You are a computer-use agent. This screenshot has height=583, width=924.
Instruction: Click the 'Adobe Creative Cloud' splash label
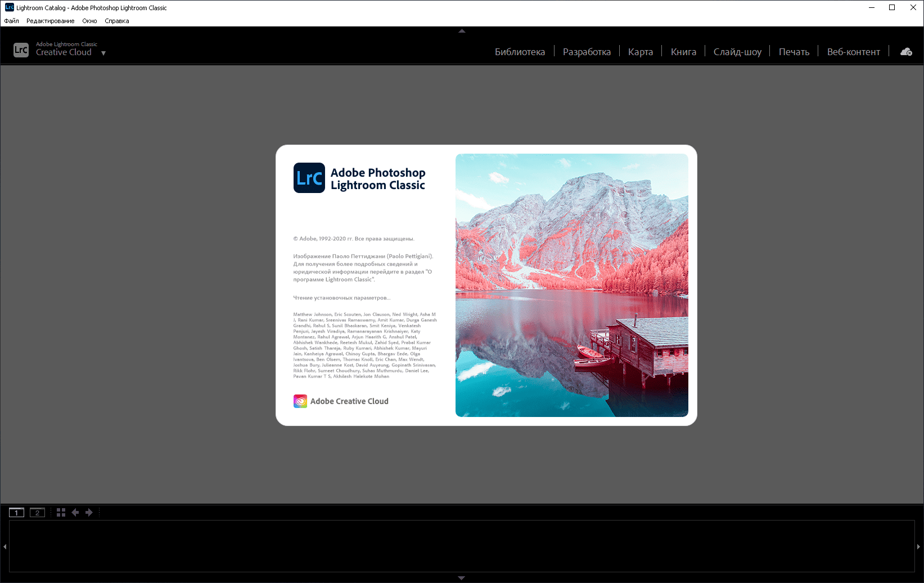(349, 401)
